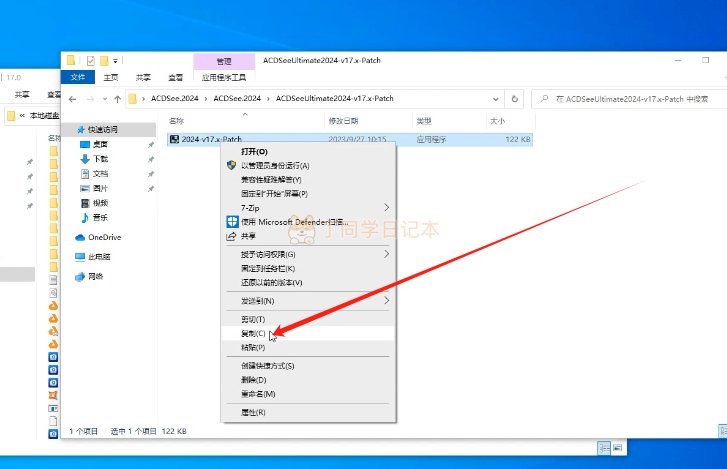Select 兼容性疑难解答(Y) menu entry
The height and width of the screenshot is (469, 727).
pyautogui.click(x=308, y=180)
